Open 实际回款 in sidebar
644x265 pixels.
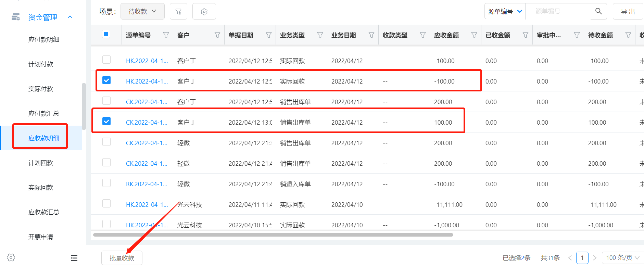coord(41,188)
